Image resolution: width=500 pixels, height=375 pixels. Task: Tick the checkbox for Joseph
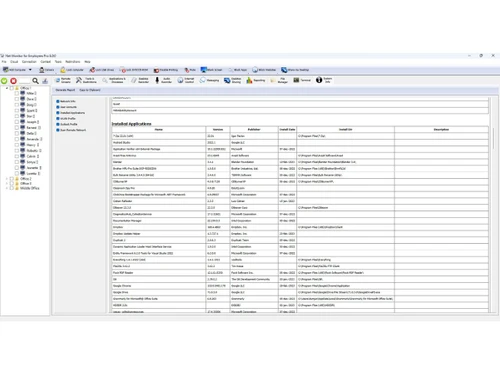17,122
